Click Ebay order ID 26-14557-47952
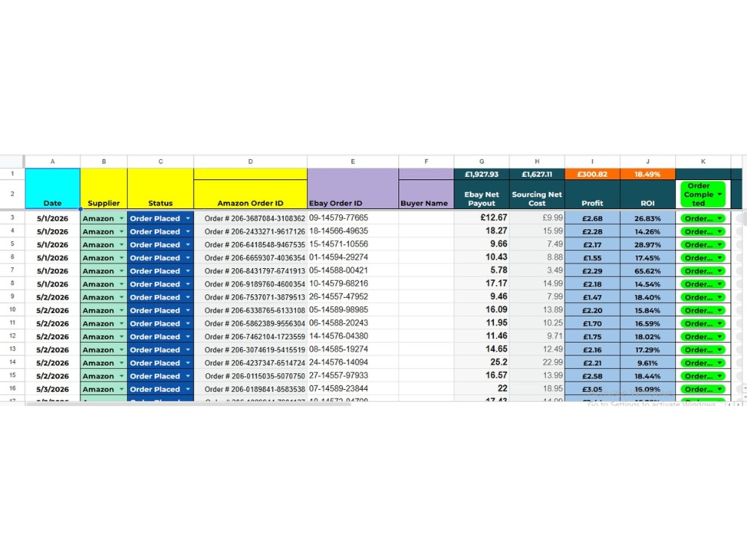The height and width of the screenshot is (560, 747). (353, 296)
